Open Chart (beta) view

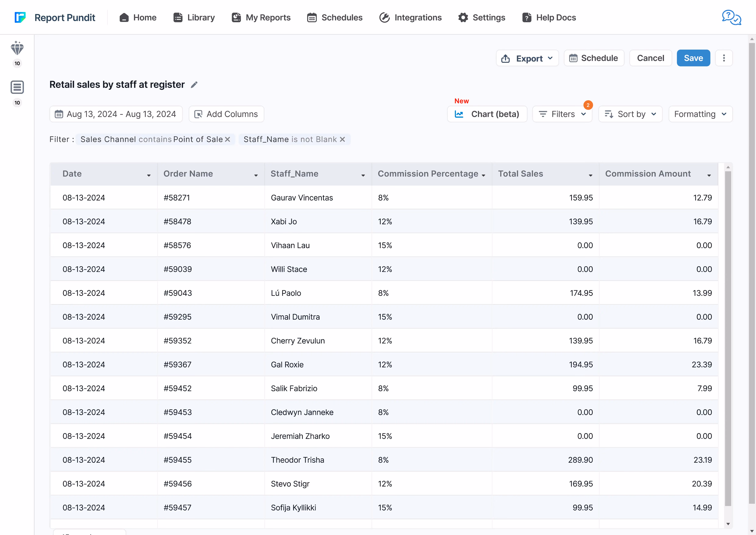point(487,114)
